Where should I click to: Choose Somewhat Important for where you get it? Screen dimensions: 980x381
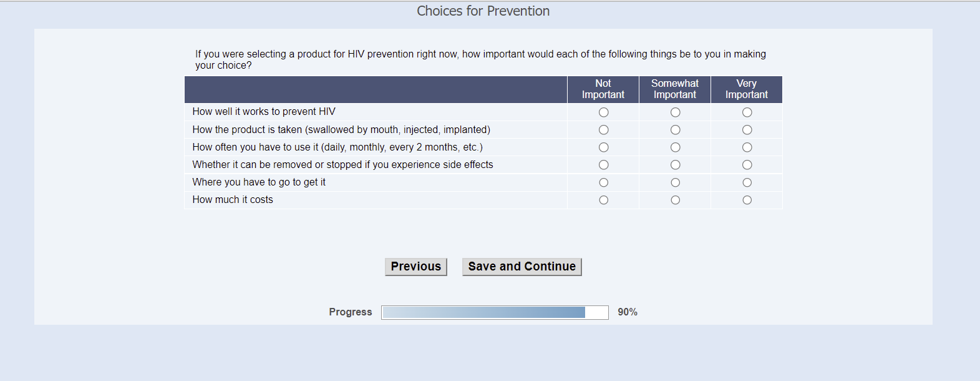[x=675, y=182]
